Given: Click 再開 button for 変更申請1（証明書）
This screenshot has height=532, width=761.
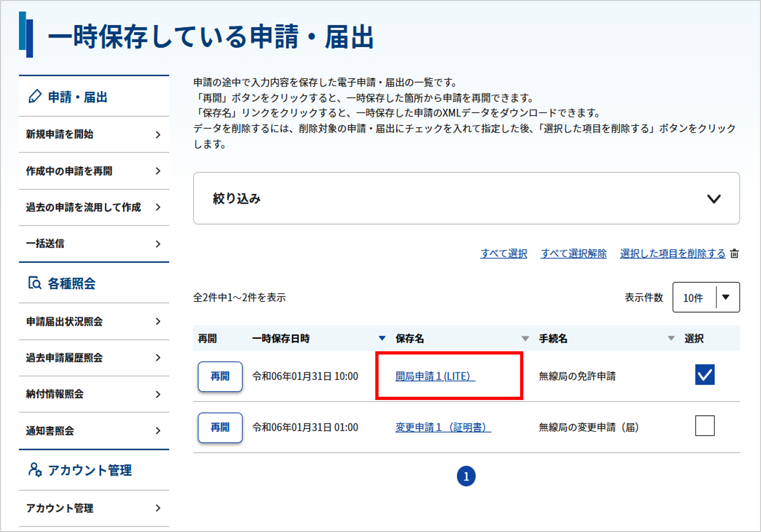Looking at the screenshot, I should pyautogui.click(x=220, y=427).
